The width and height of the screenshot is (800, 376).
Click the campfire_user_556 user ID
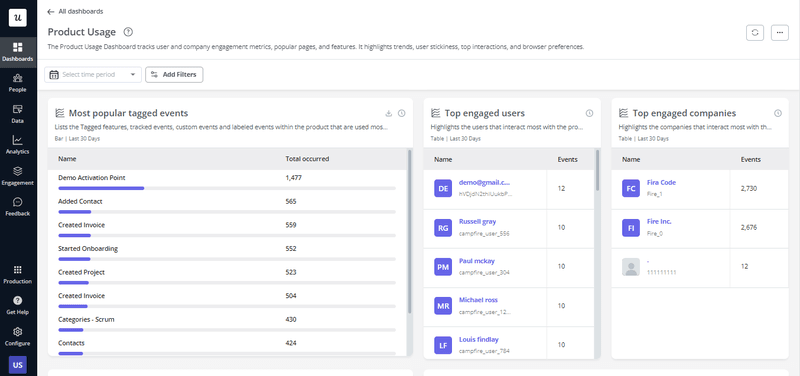coord(484,234)
